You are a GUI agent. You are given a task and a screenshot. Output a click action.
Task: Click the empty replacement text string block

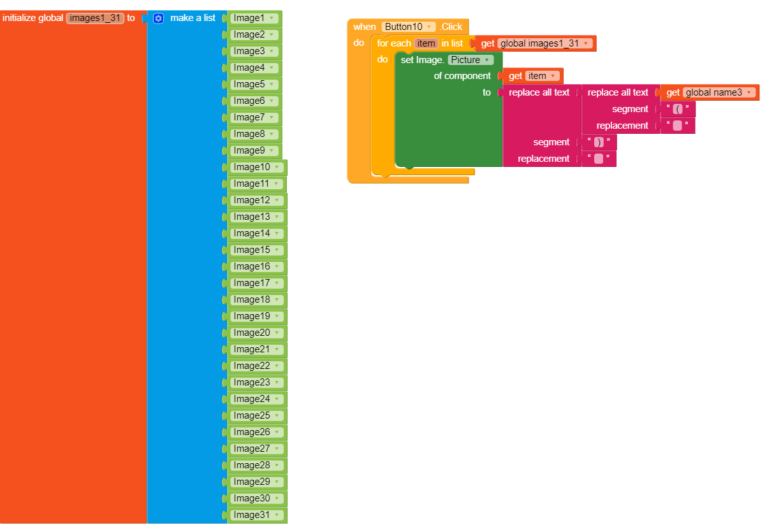[x=599, y=158]
